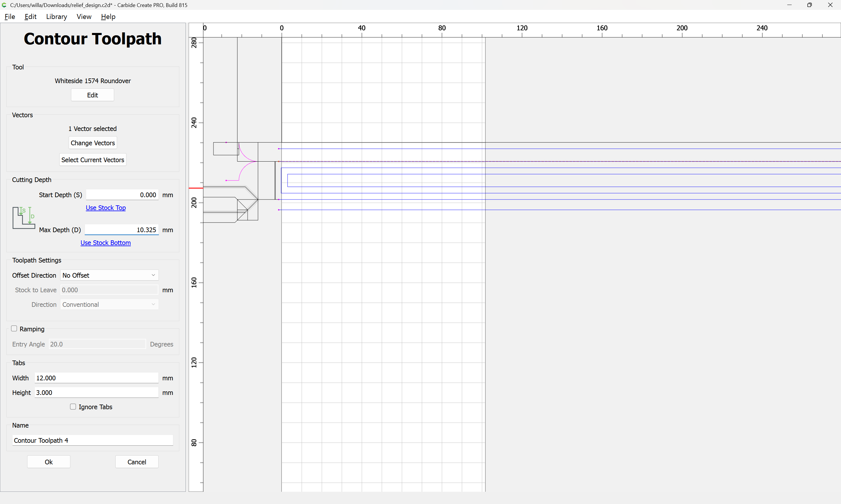Click the Carbide Create app icon in title bar
The image size is (841, 504).
[x=4, y=5]
